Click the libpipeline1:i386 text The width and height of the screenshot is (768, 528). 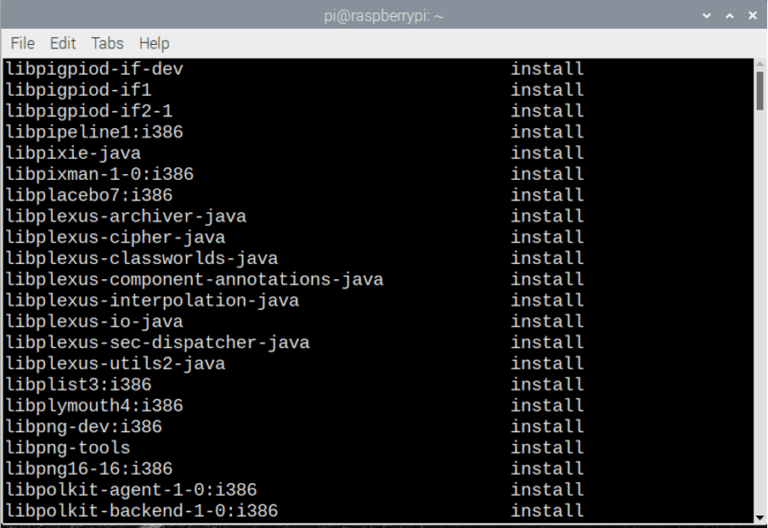[95, 132]
